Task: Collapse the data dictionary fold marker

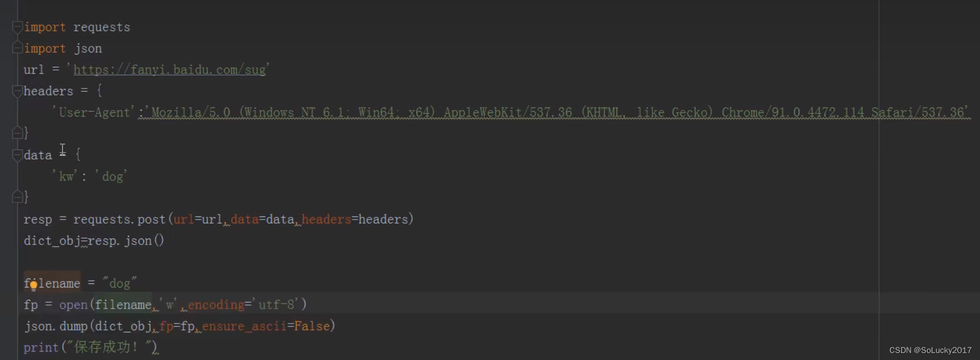Action: pyautogui.click(x=17, y=155)
